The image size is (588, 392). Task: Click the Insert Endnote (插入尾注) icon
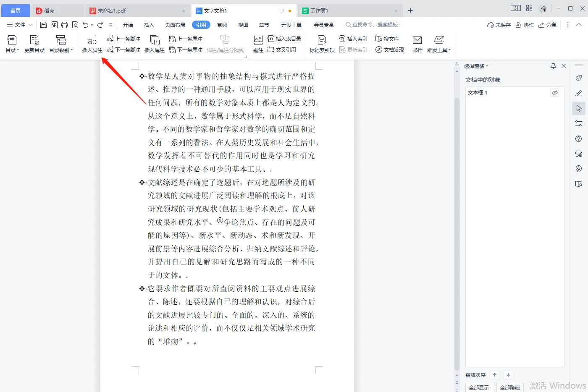(155, 41)
